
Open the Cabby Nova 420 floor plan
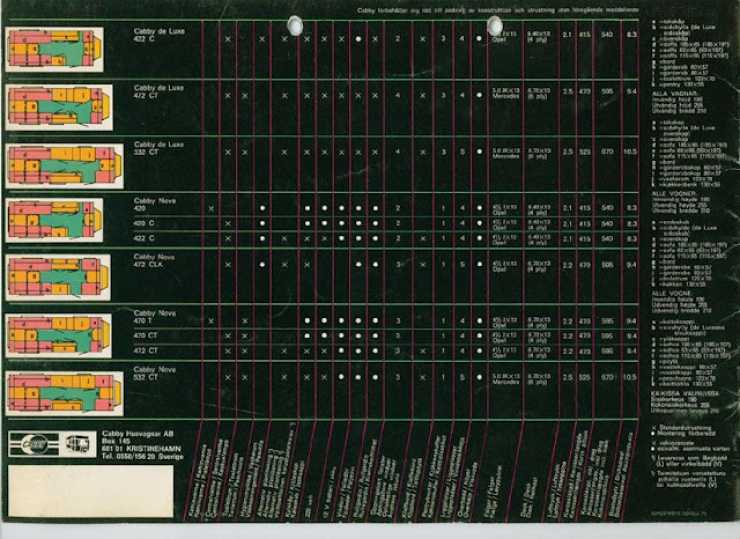click(54, 220)
